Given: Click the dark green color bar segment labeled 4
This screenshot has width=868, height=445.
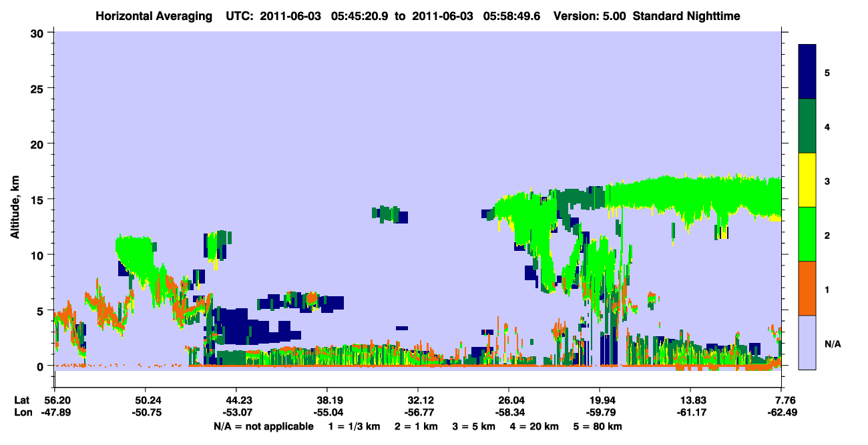Looking at the screenshot, I should point(807,126).
